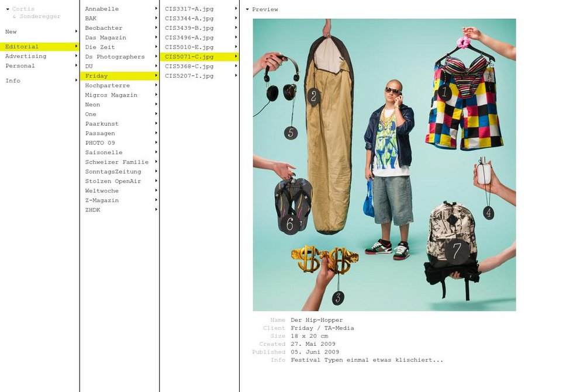The height and width of the screenshot is (392, 573).
Task: Open the PHOTO 09 folder
Action: (x=100, y=143)
